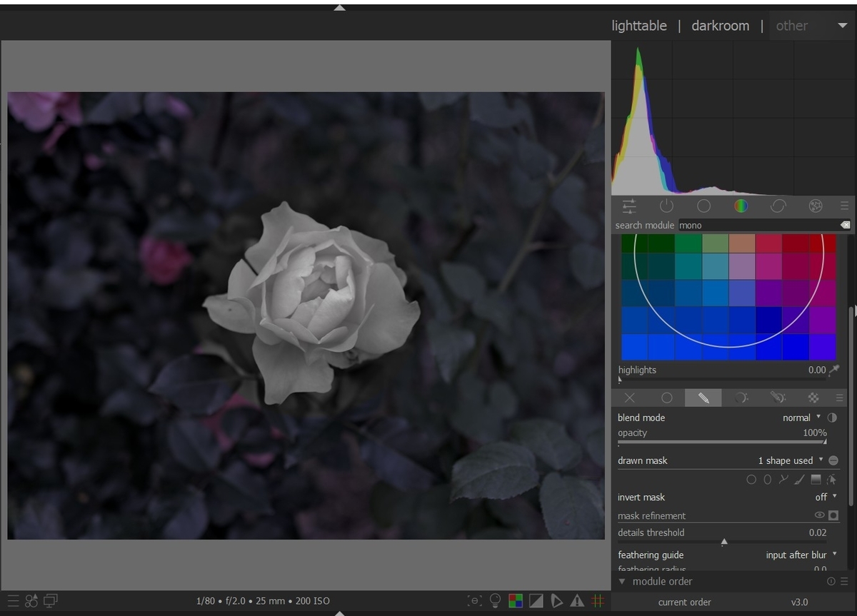The width and height of the screenshot is (857, 616).
Task: Select the parametric mask tab
Action: click(x=741, y=398)
